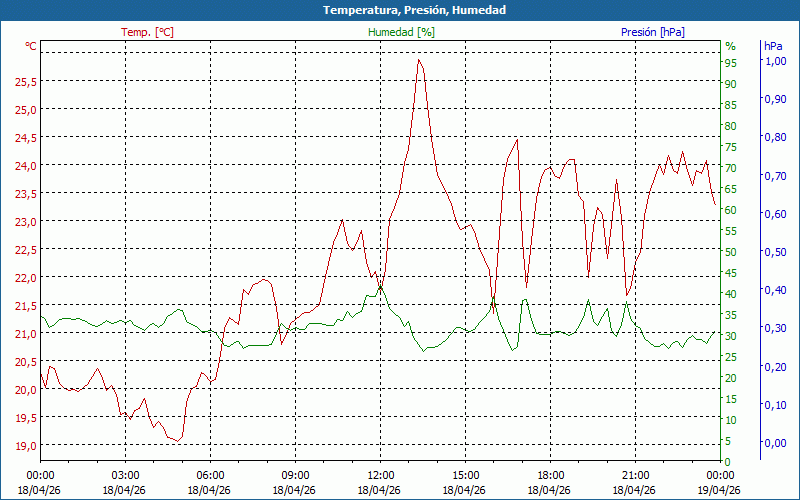Click the 25,5 temperature axis tick

(x=25, y=81)
